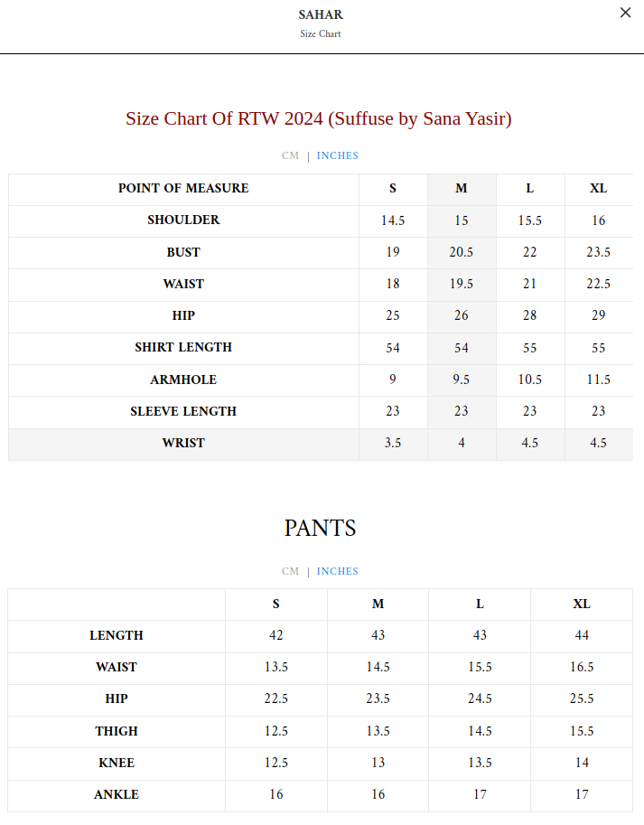Image resolution: width=644 pixels, height=825 pixels.
Task: Click the THIGH row label in pants table
Action: [x=117, y=731]
